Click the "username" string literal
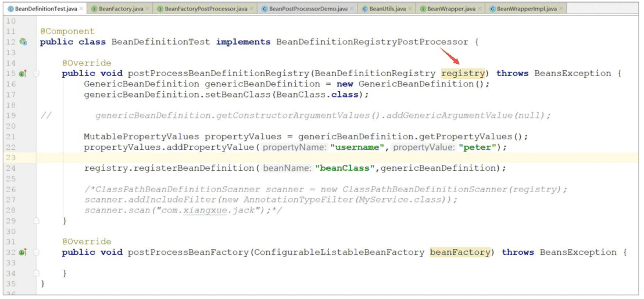644x299 pixels. coord(357,147)
